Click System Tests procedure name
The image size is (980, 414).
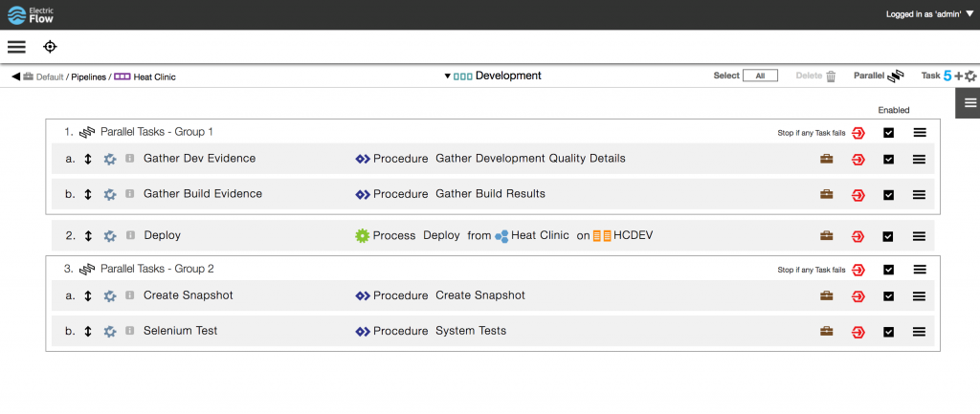pyautogui.click(x=471, y=331)
